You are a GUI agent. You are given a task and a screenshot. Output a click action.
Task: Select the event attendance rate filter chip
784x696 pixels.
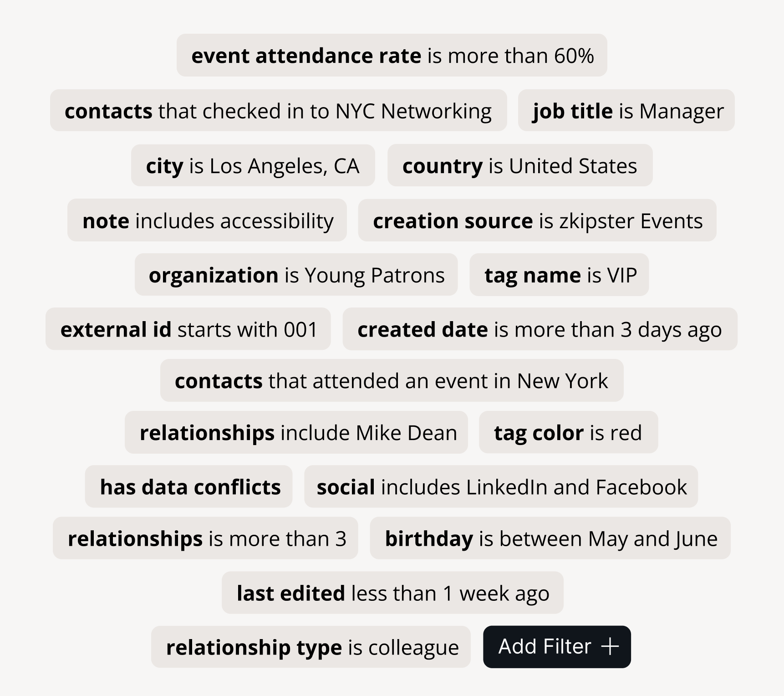pos(392,56)
